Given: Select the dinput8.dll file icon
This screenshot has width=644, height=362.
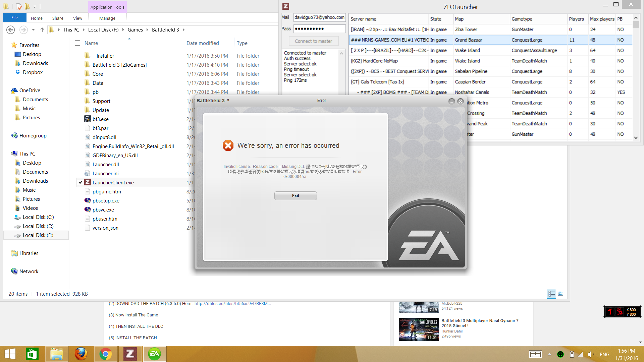Looking at the screenshot, I should (x=88, y=137).
